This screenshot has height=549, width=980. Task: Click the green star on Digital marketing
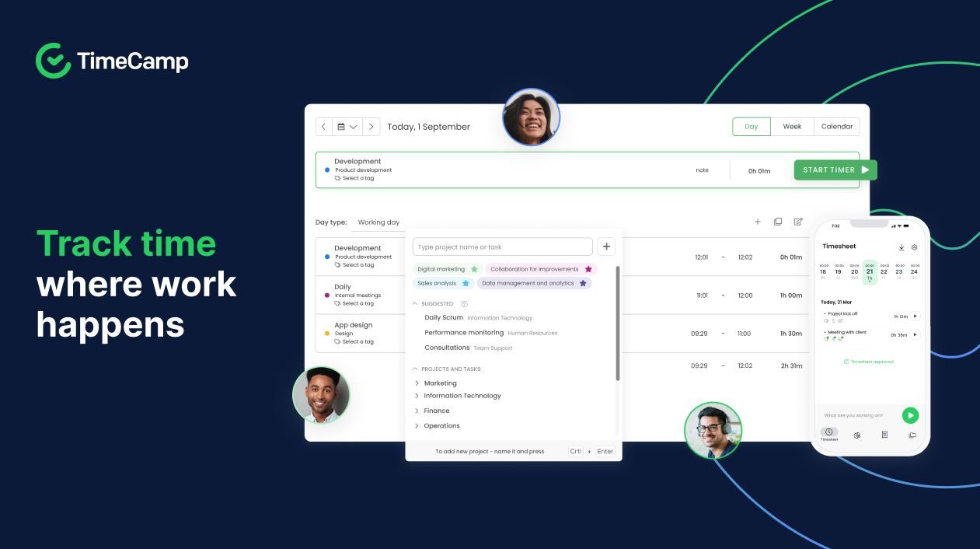point(474,269)
